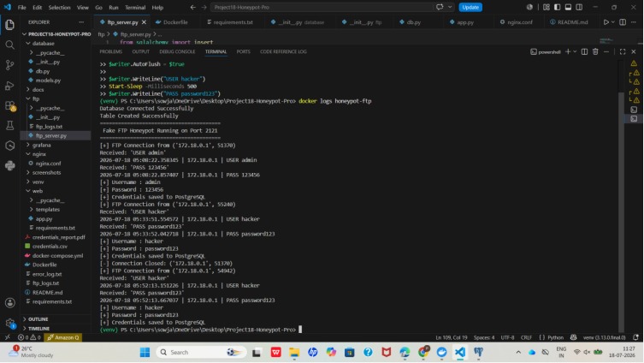Open remote window indicator in status bar

[7, 337]
